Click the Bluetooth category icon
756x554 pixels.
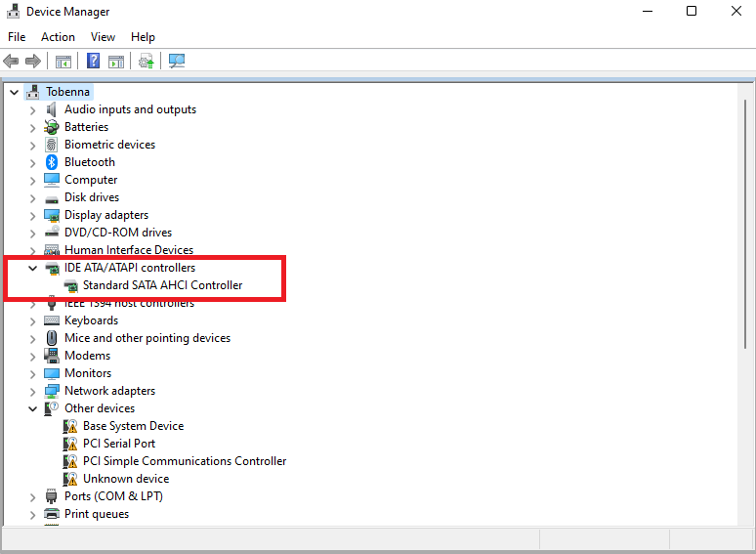[x=52, y=162]
